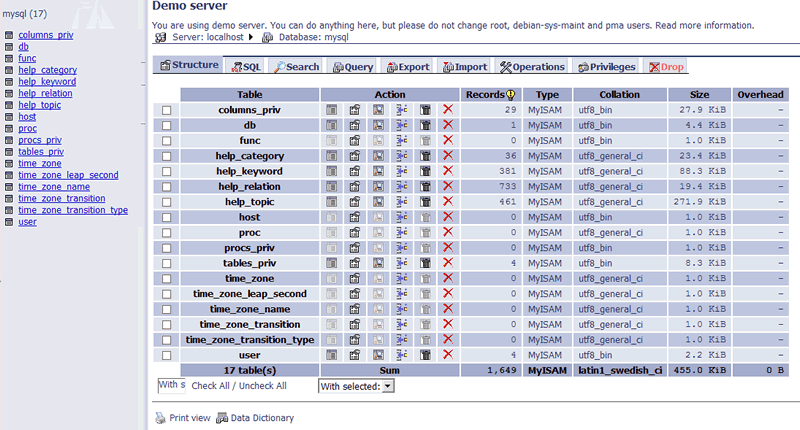Insert icon for help_keyword row
This screenshot has height=430, width=800.
402,171
